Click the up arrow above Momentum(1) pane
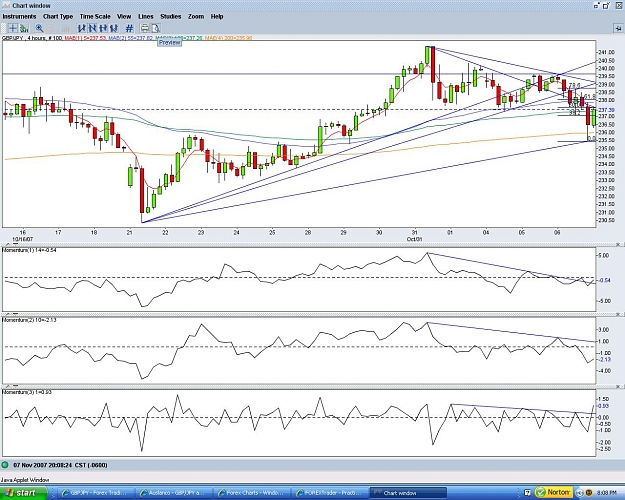 (x=6, y=244)
